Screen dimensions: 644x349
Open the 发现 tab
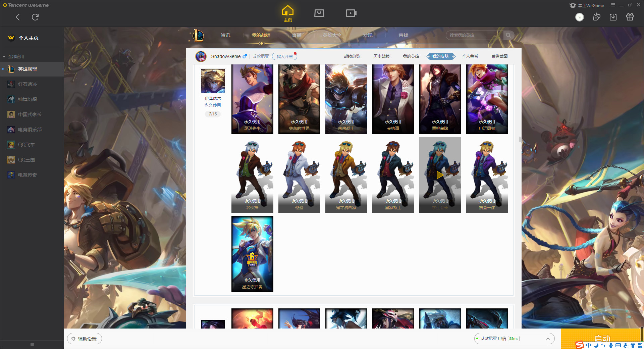click(x=368, y=35)
